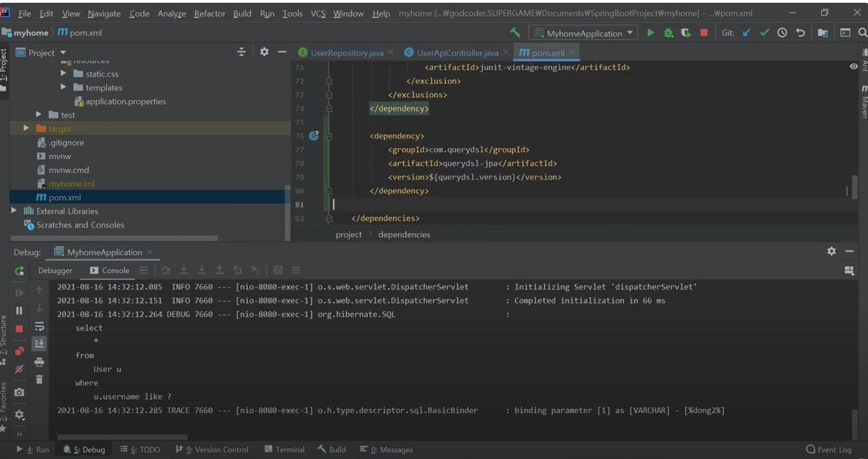868x459 pixels.
Task: Open the Refactor menu
Action: (x=209, y=13)
